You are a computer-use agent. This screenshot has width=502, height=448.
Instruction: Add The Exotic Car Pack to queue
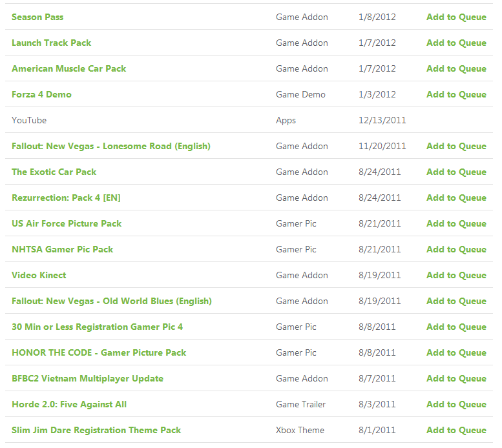[456, 172]
